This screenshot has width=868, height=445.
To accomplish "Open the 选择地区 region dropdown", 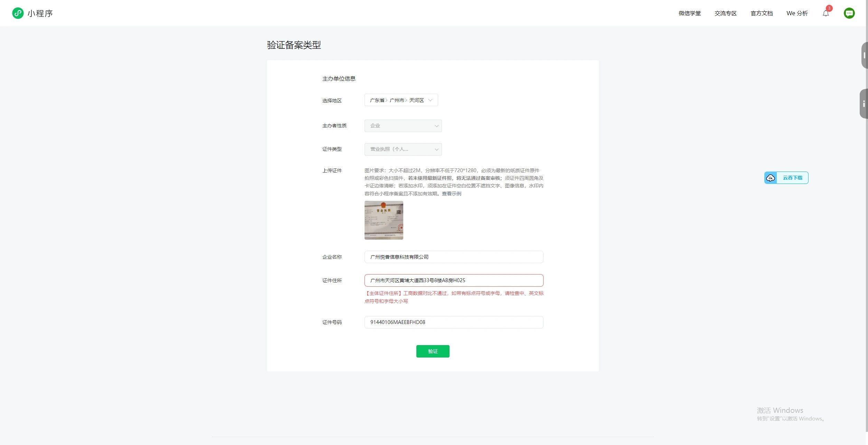I will click(x=401, y=100).
